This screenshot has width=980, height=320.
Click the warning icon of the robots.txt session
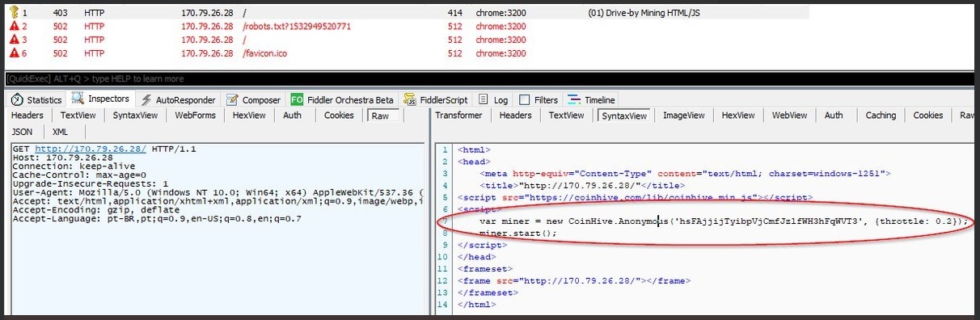tap(14, 27)
